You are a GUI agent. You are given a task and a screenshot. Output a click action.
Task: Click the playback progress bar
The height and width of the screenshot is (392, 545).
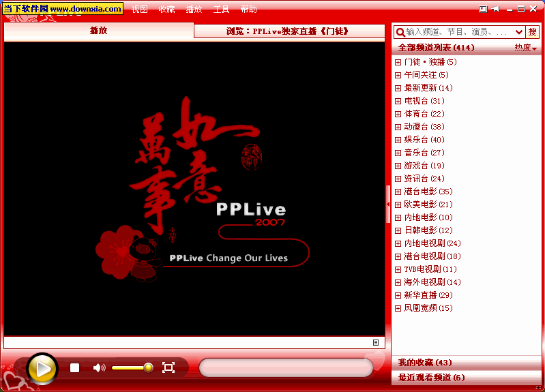[x=286, y=367]
